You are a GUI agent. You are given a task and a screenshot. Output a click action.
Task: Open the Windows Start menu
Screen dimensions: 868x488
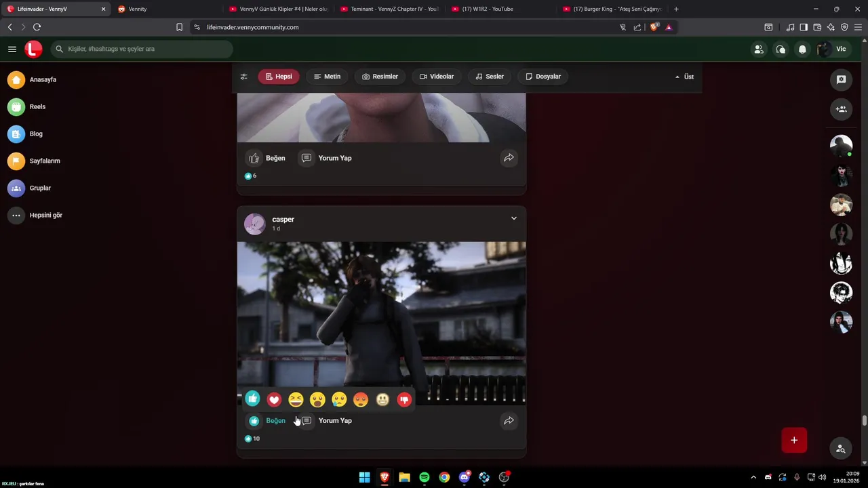pos(364,477)
